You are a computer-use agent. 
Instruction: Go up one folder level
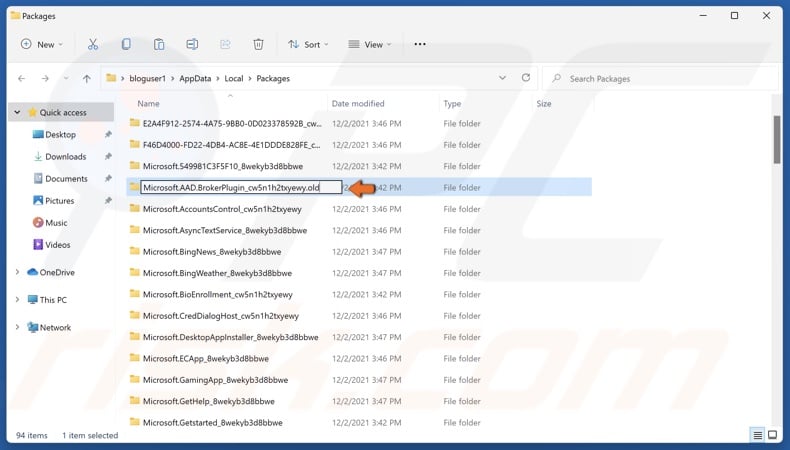(x=87, y=79)
